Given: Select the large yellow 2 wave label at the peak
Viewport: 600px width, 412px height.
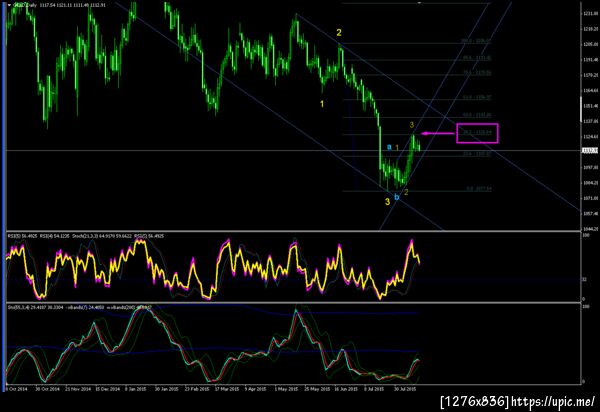Looking at the screenshot, I should 339,33.
